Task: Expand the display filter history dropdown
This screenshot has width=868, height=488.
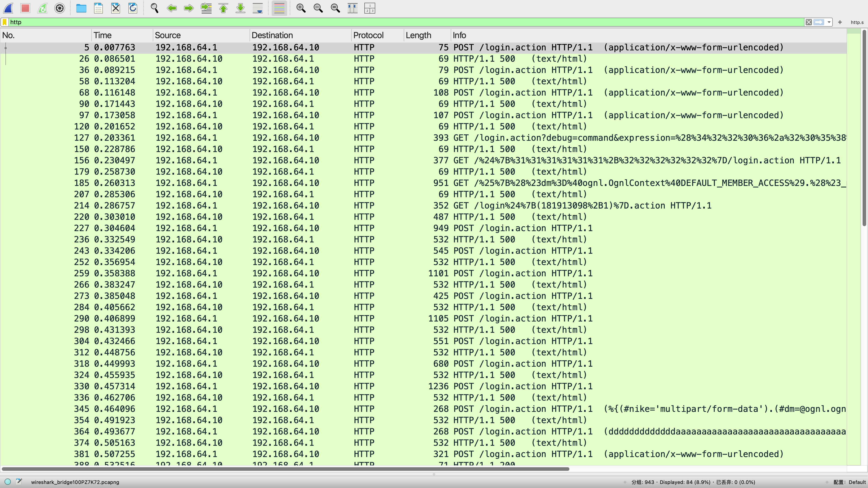Action: pyautogui.click(x=829, y=22)
